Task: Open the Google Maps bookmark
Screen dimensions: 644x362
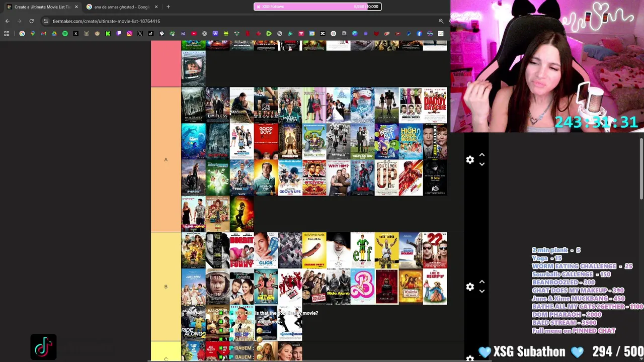Action: pos(33,34)
